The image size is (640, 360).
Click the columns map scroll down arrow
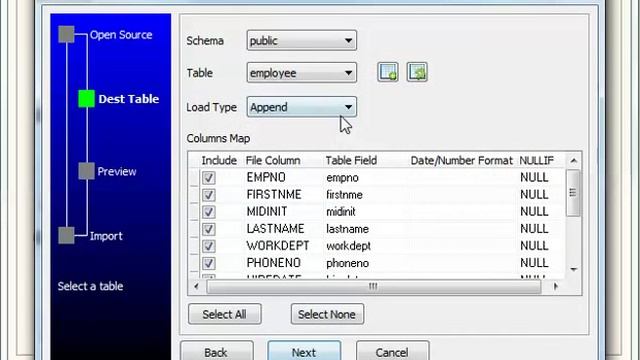point(573,270)
